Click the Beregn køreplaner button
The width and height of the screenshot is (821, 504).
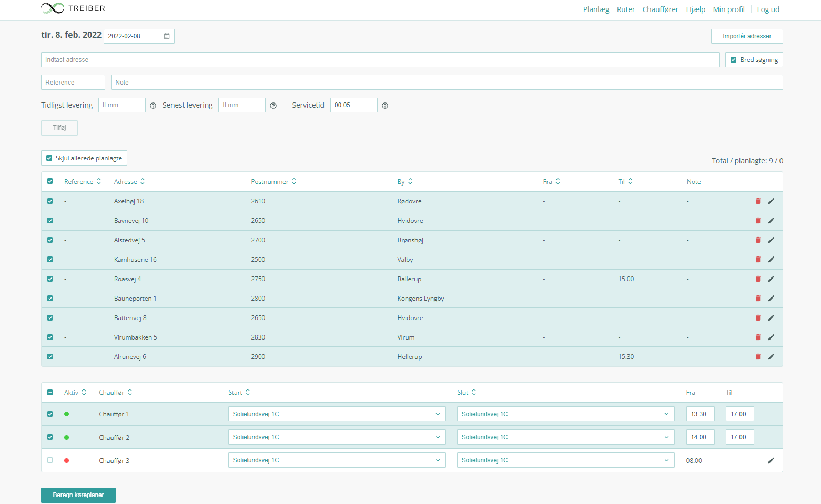[x=78, y=495]
